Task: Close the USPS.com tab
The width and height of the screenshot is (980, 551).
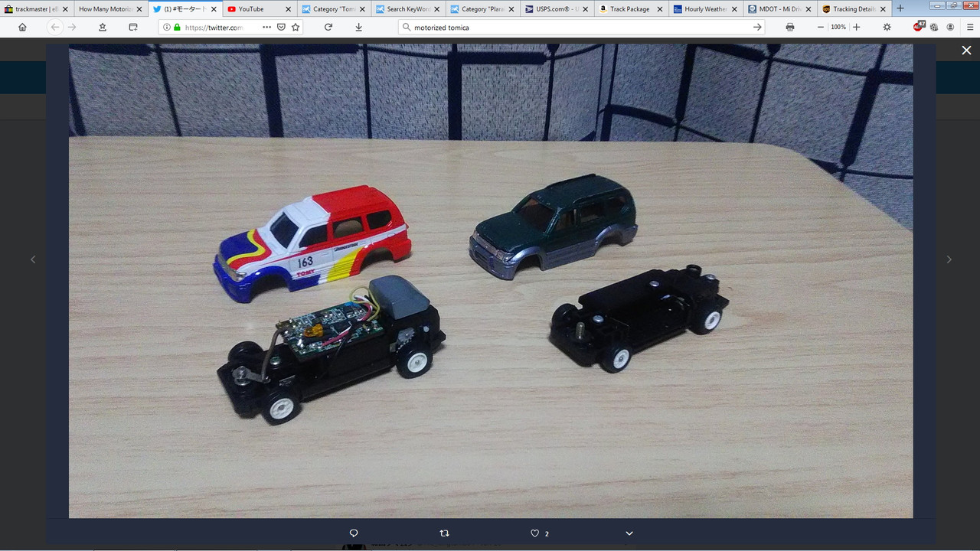Action: coord(585,9)
